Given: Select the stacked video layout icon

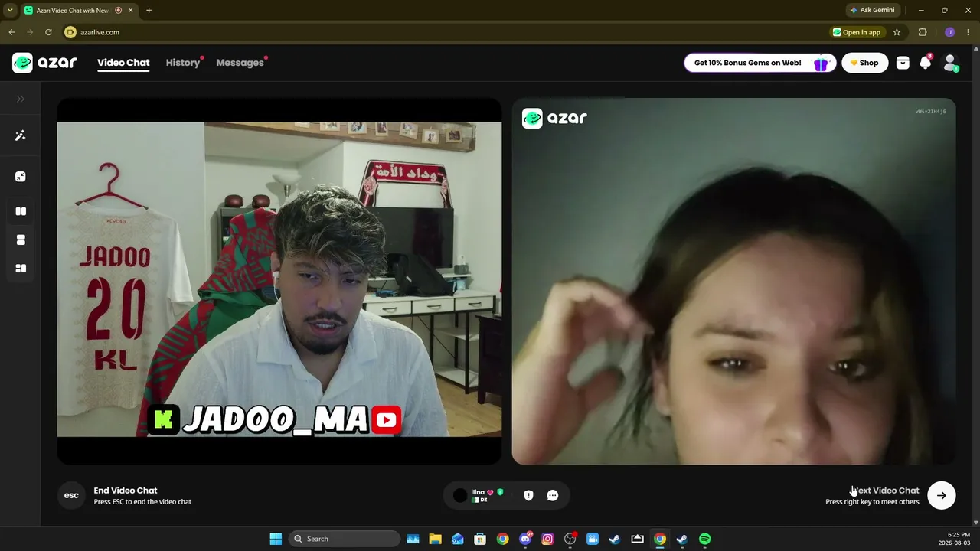Looking at the screenshot, I should click(21, 240).
